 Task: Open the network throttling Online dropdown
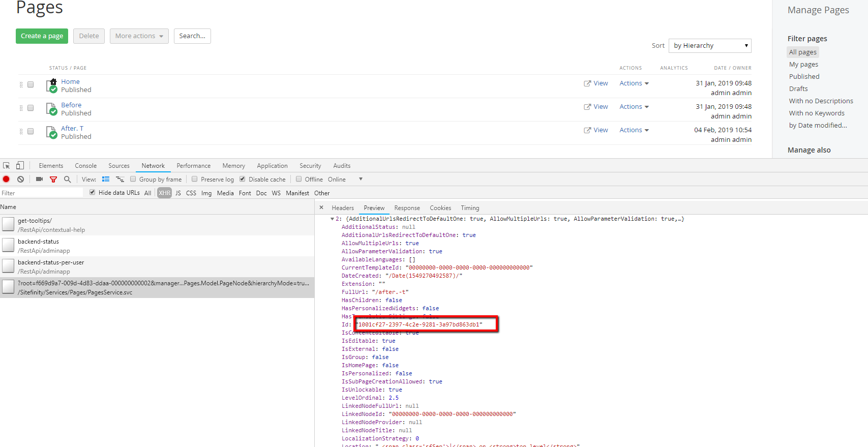[x=345, y=180]
